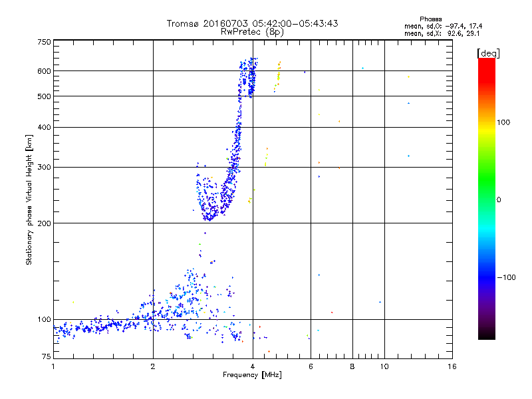
Task: Click the 'Phases' heading at top right
Action: (430, 19)
